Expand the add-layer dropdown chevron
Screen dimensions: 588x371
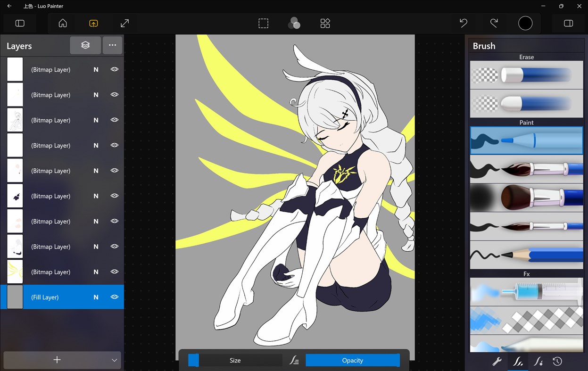[114, 360]
